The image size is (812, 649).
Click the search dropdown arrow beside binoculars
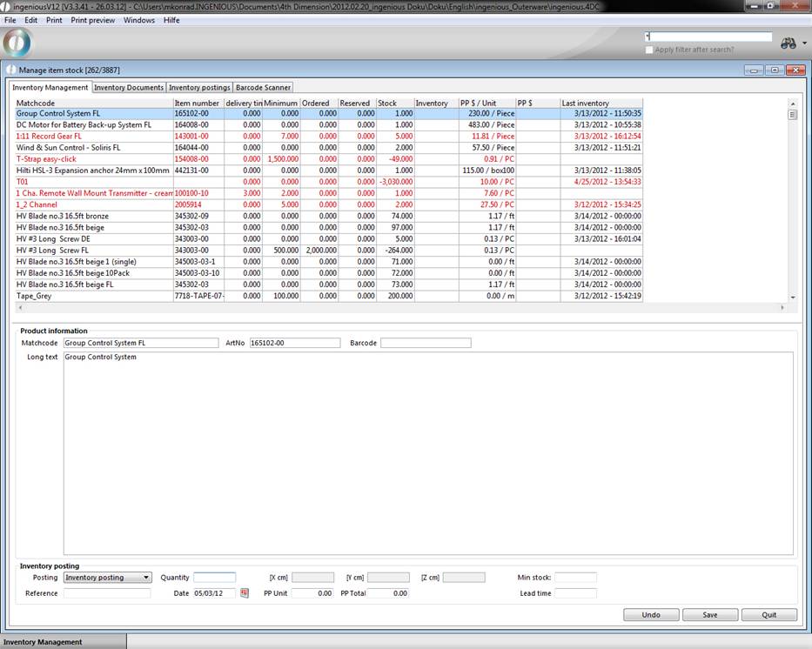point(804,43)
